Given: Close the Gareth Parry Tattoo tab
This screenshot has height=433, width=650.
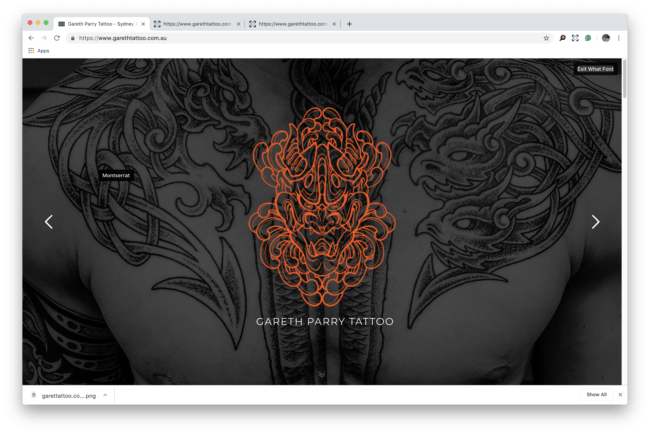Looking at the screenshot, I should click(143, 24).
